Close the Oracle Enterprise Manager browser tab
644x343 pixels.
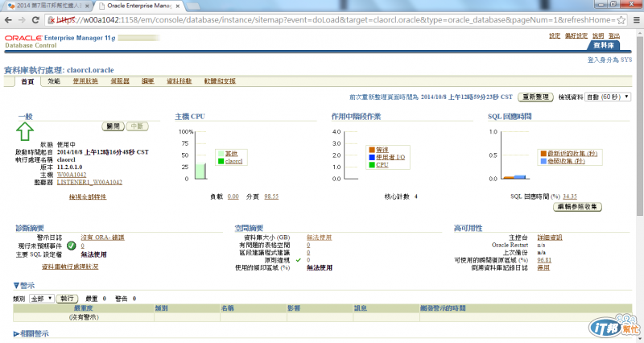[x=177, y=6]
